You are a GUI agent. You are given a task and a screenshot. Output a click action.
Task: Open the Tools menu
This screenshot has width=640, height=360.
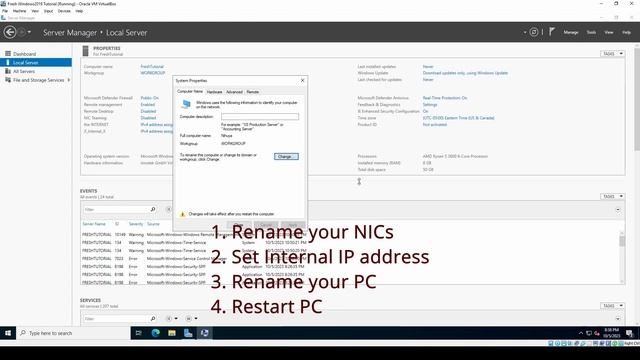pyautogui.click(x=591, y=32)
